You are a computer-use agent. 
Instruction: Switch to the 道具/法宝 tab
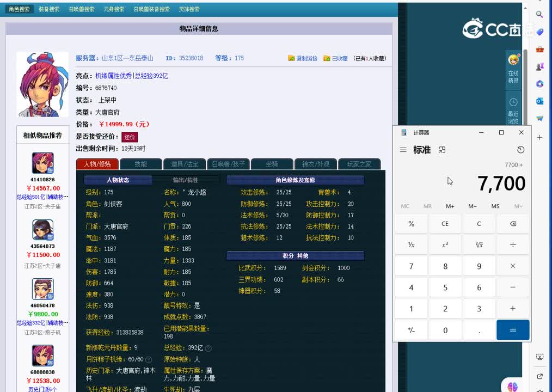[185, 164]
